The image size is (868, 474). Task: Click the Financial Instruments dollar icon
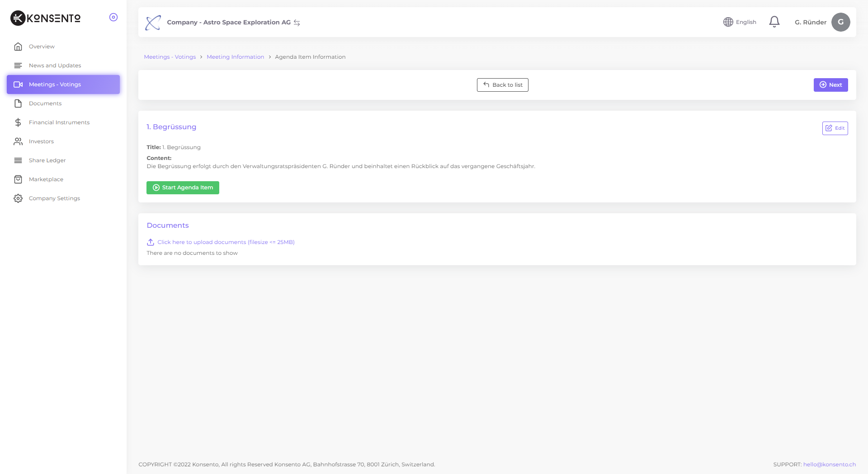pyautogui.click(x=18, y=122)
